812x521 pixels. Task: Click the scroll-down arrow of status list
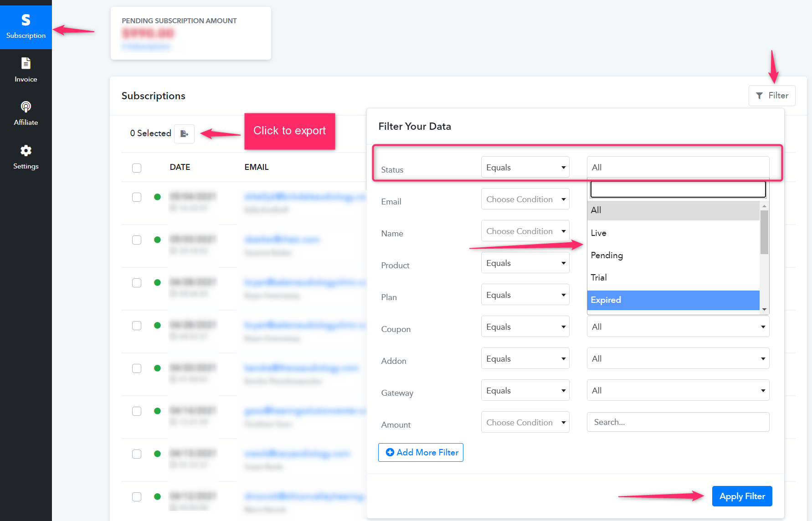[x=764, y=309]
